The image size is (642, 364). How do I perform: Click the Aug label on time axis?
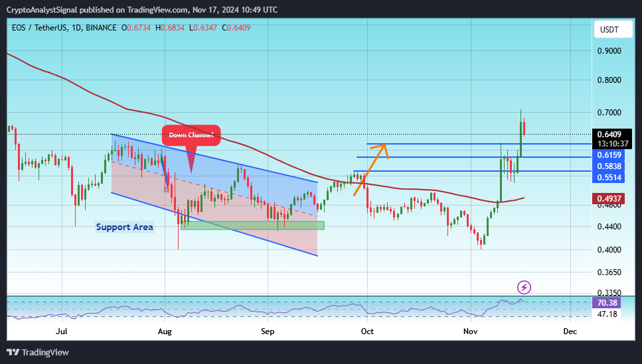point(165,331)
